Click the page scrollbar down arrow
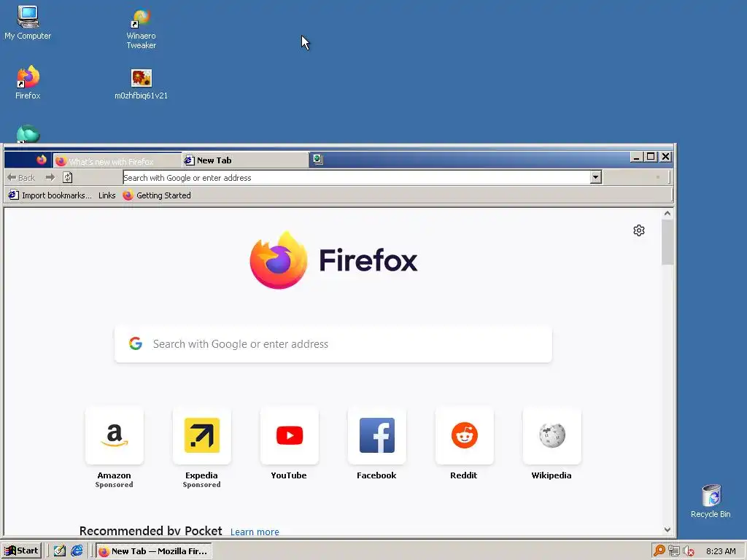This screenshot has height=560, width=747. point(667,529)
